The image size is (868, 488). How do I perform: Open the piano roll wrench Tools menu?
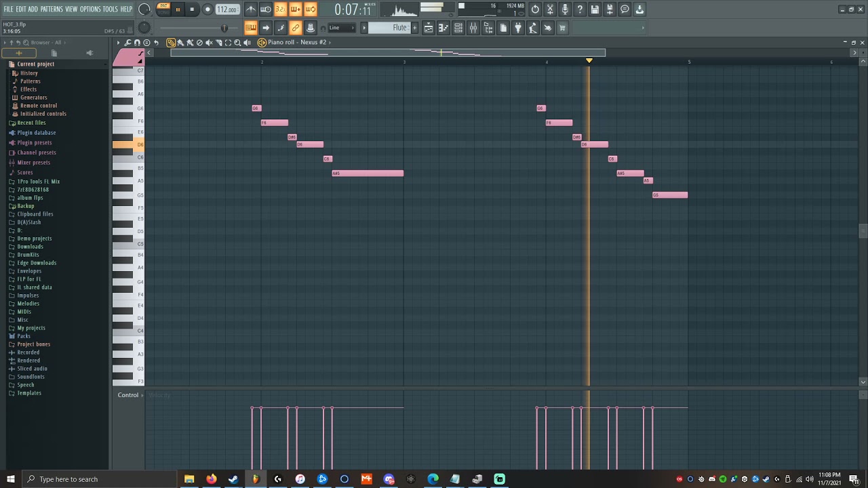(127, 43)
